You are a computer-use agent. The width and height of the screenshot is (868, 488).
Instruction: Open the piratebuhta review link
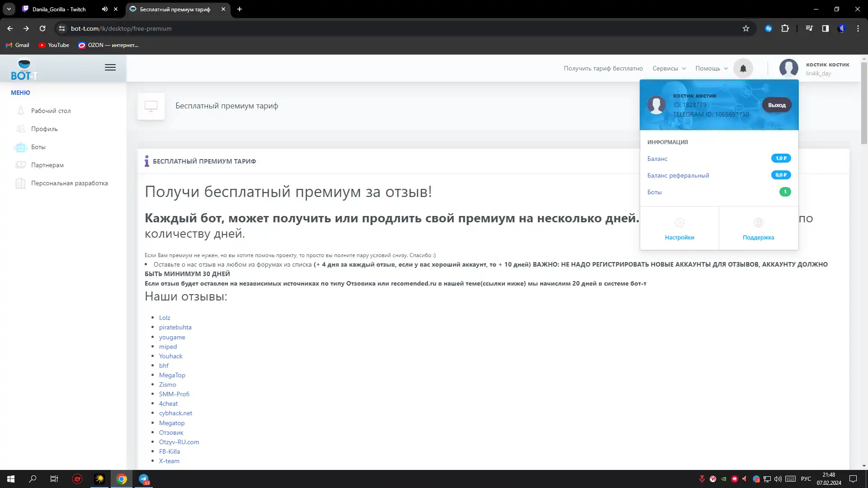[x=175, y=327]
